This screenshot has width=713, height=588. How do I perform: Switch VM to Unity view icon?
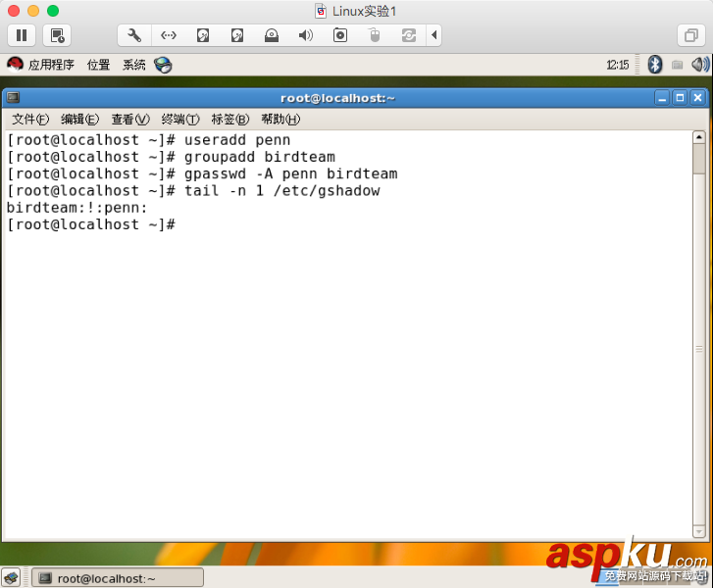pyautogui.click(x=691, y=35)
